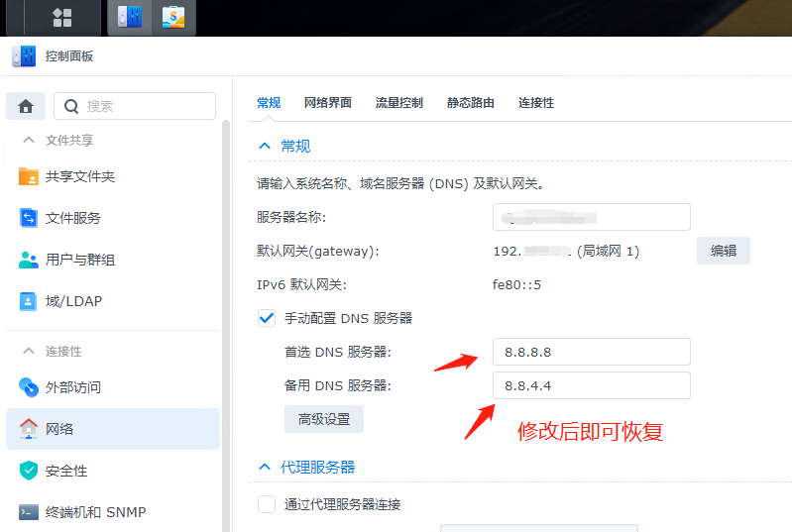The width and height of the screenshot is (792, 532).
Task: Collapse the File Sharing sidebar section
Action: point(29,141)
